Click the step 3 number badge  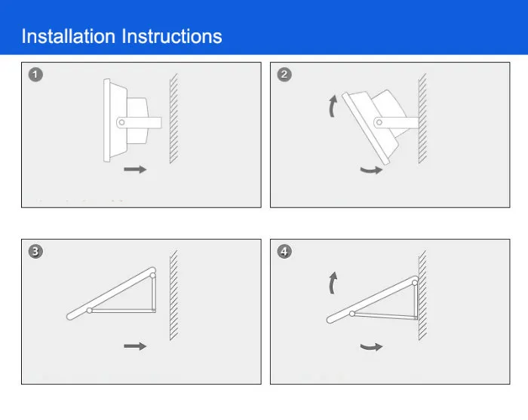[x=35, y=251]
